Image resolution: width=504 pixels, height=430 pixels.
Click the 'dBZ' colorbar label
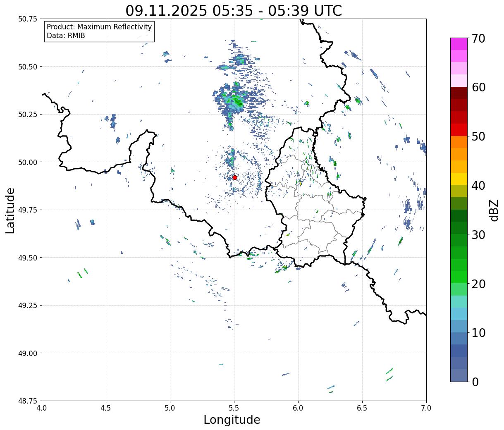pos(494,210)
